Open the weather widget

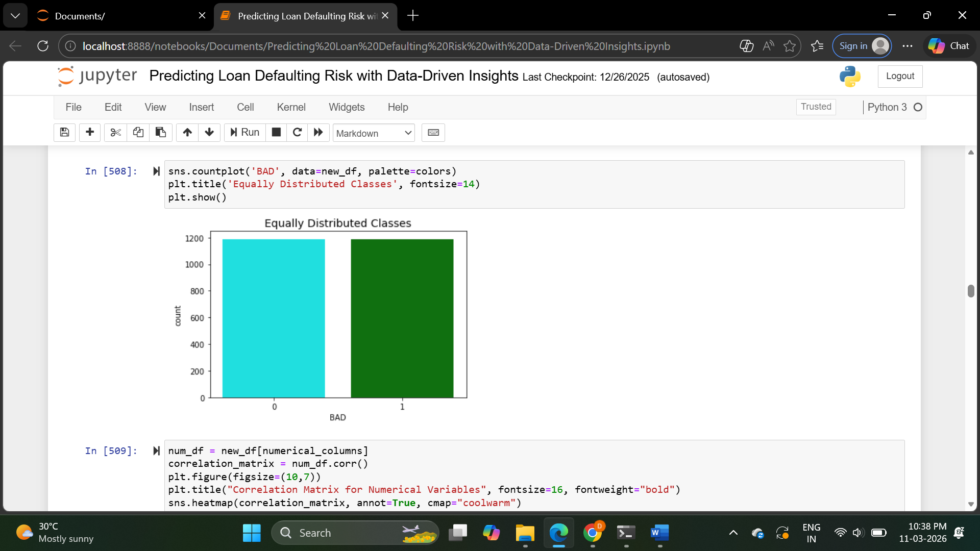pos(55,533)
